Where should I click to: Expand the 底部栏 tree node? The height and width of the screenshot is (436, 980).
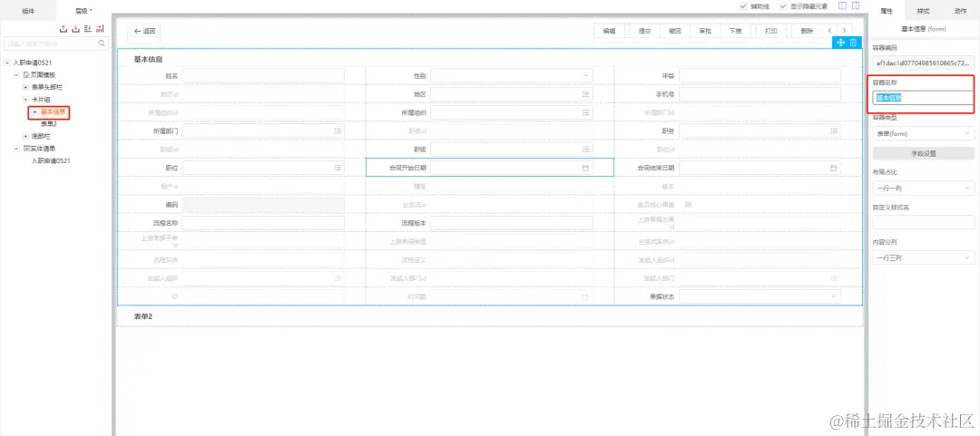pos(25,136)
